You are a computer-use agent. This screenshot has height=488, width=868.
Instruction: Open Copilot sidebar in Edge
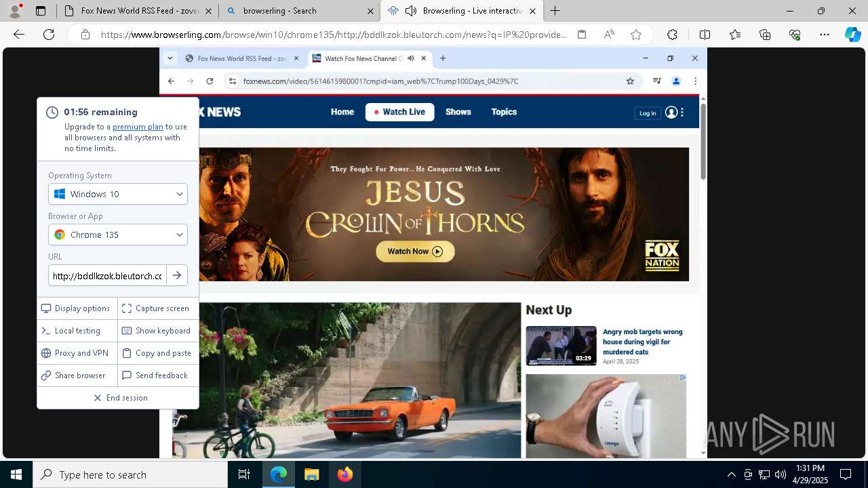852,35
